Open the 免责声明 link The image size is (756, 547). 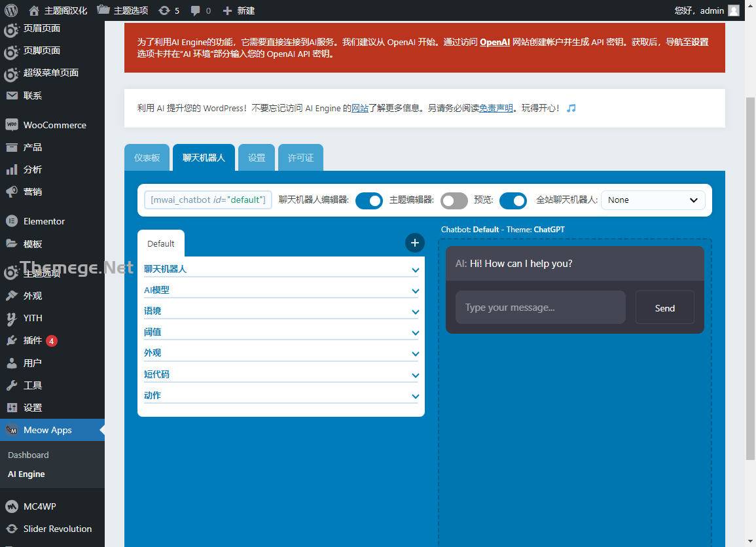(496, 109)
